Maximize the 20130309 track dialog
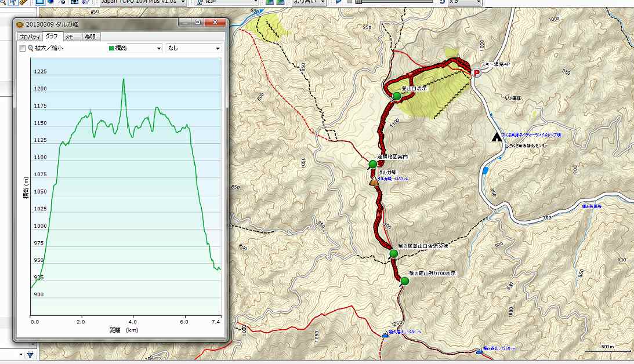This screenshot has width=634, height=364. pyautogui.click(x=197, y=23)
